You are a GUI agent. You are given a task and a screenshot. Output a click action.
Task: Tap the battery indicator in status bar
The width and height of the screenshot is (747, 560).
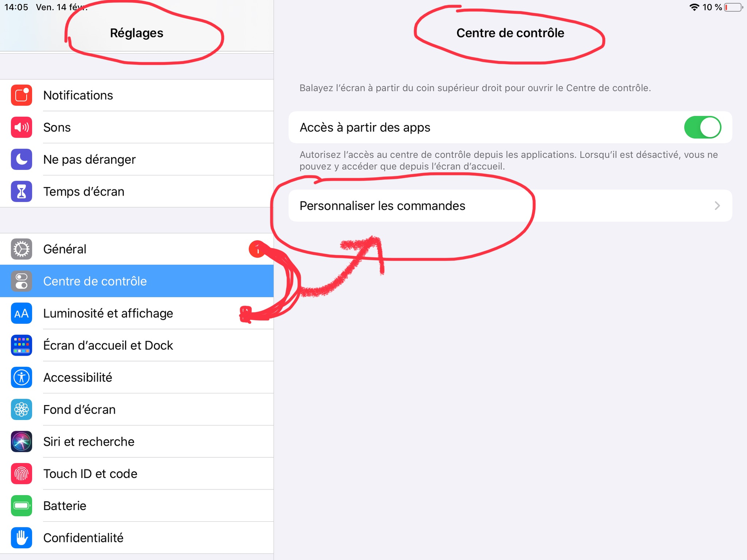(733, 7)
